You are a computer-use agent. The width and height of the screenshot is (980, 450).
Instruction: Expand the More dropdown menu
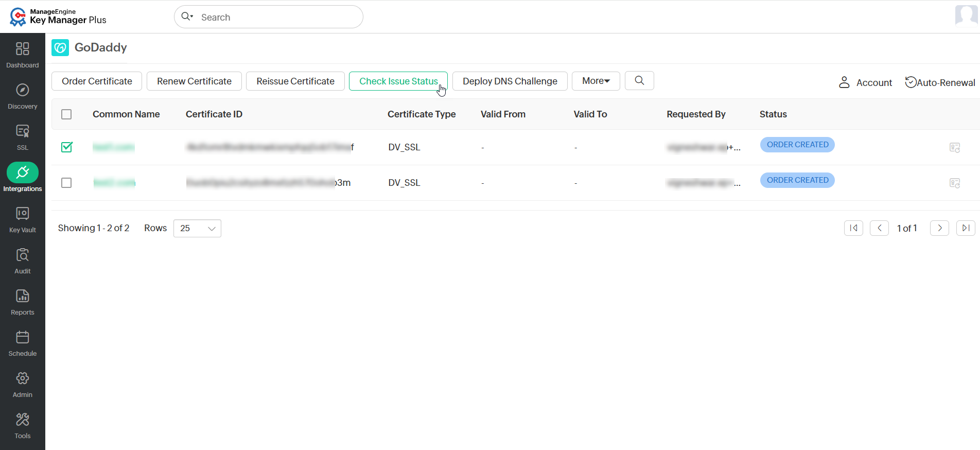(x=596, y=81)
